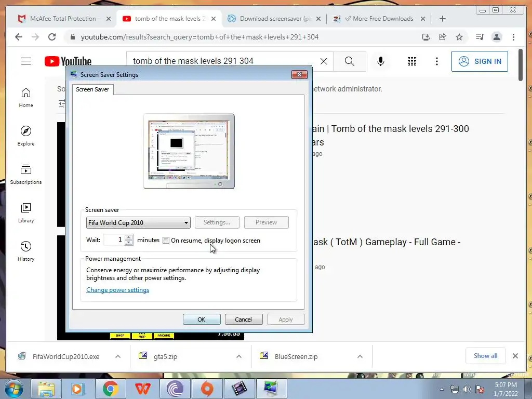
Task: Click the Wait minutes input field
Action: (x=114, y=240)
